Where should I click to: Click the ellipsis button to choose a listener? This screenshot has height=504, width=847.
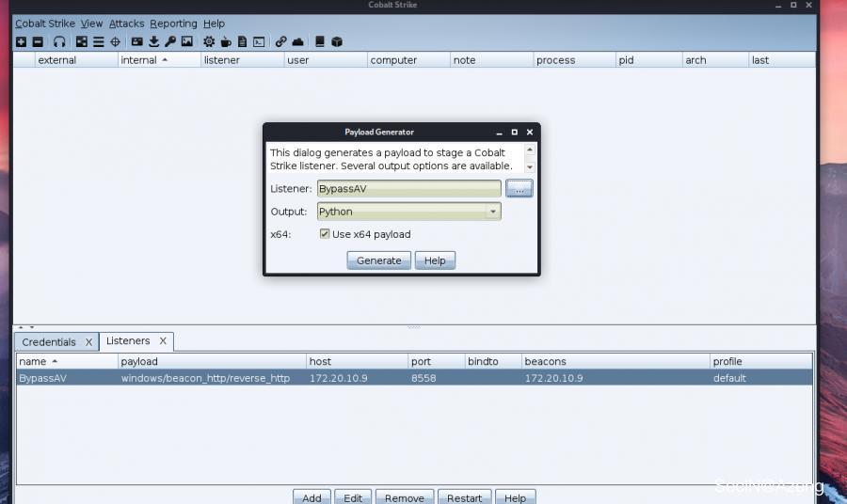pyautogui.click(x=519, y=189)
